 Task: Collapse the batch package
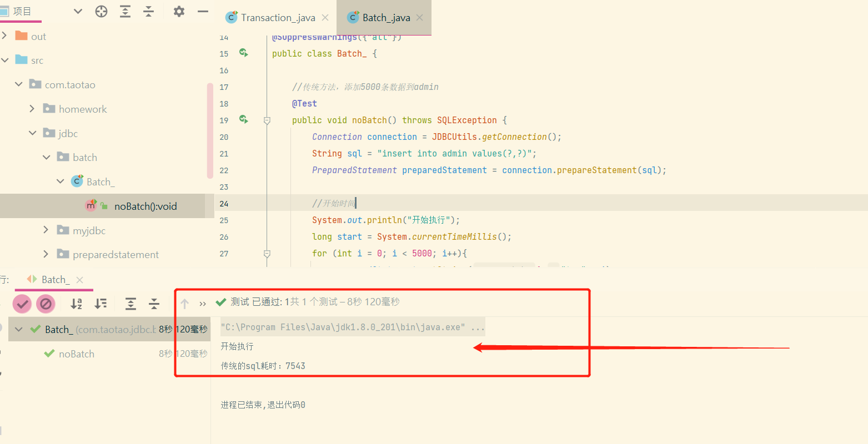[47, 158]
